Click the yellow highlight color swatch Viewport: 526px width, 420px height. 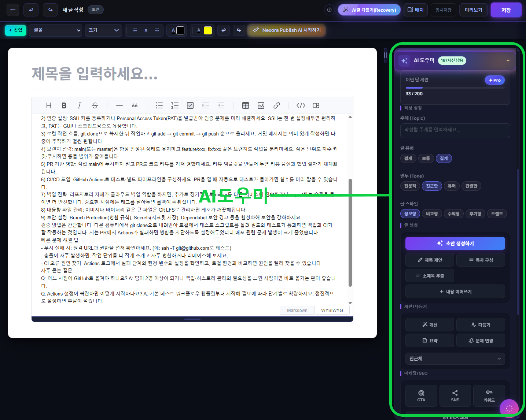(x=208, y=30)
